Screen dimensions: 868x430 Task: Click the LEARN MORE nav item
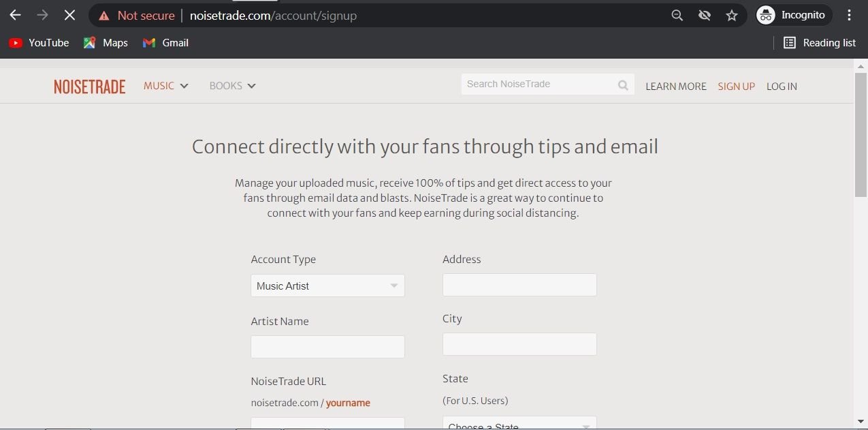[x=675, y=87]
